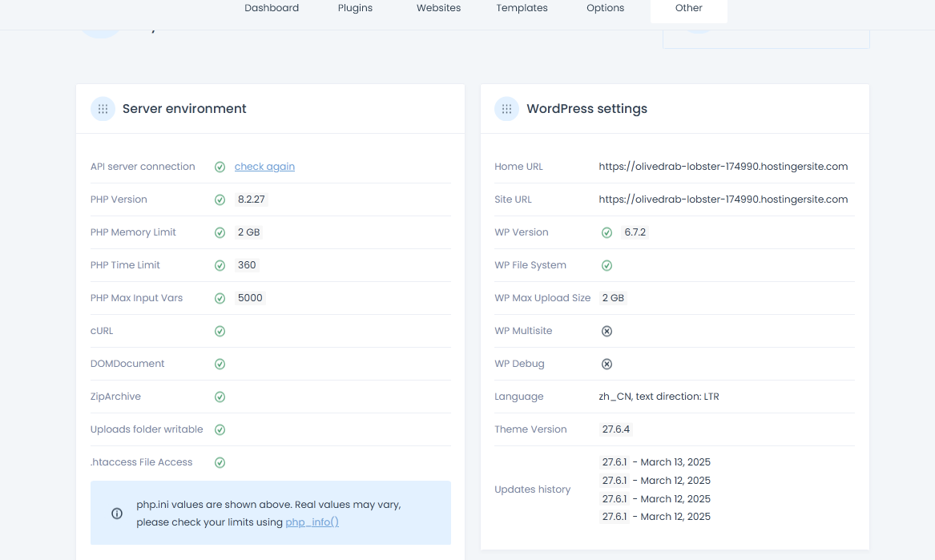Screen dimensions: 935x560
Task: Go to the Websites tab
Action: [438, 8]
